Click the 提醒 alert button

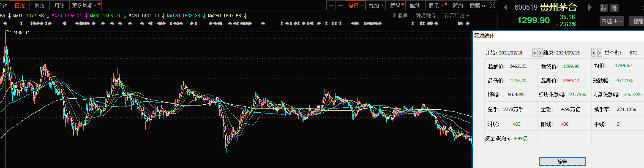pos(637,21)
